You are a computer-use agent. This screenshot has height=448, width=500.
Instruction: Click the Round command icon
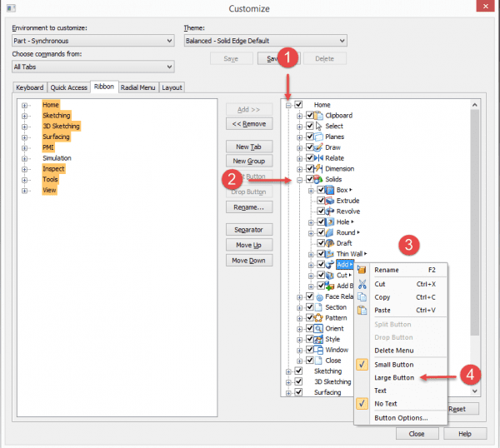329,232
